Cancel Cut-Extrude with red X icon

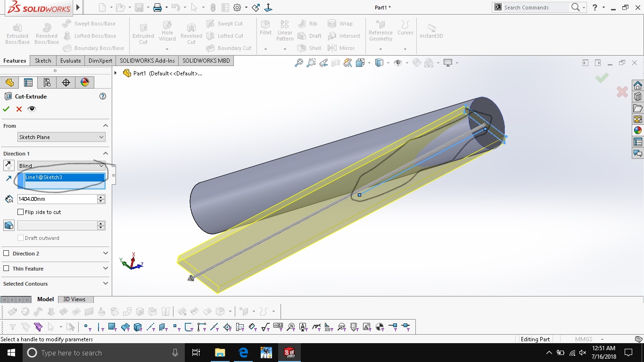click(19, 109)
